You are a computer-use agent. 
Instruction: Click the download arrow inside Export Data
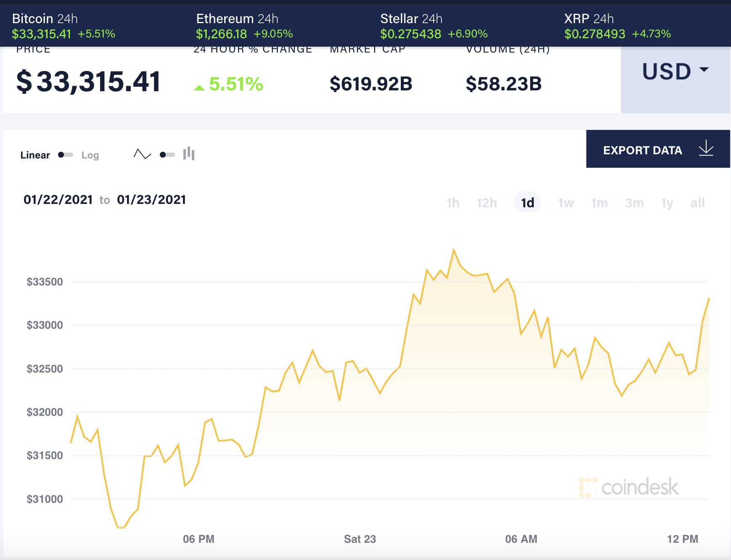click(707, 149)
